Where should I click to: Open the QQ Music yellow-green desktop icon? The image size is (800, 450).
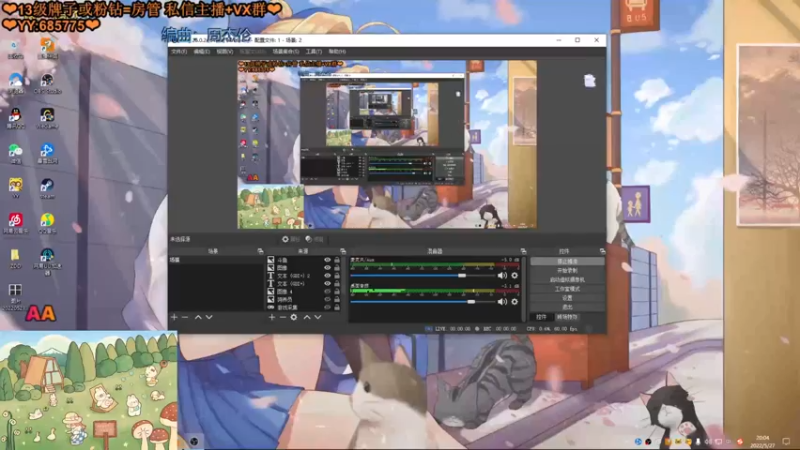[47, 223]
